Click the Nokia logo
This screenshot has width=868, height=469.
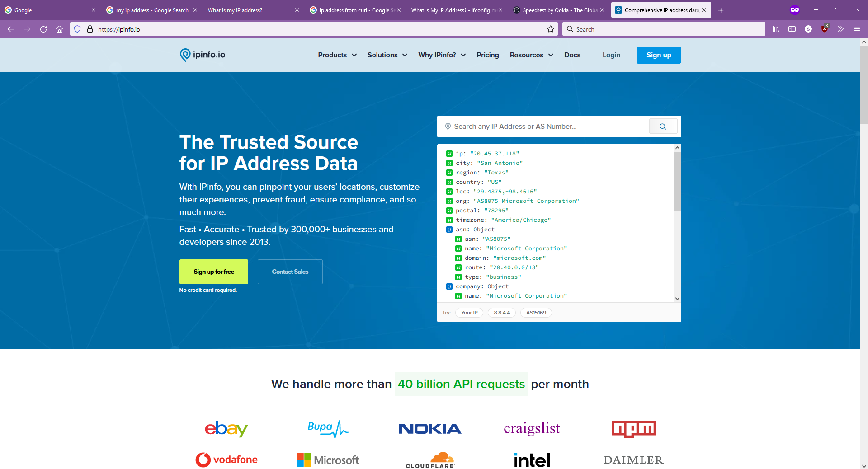tap(430, 429)
